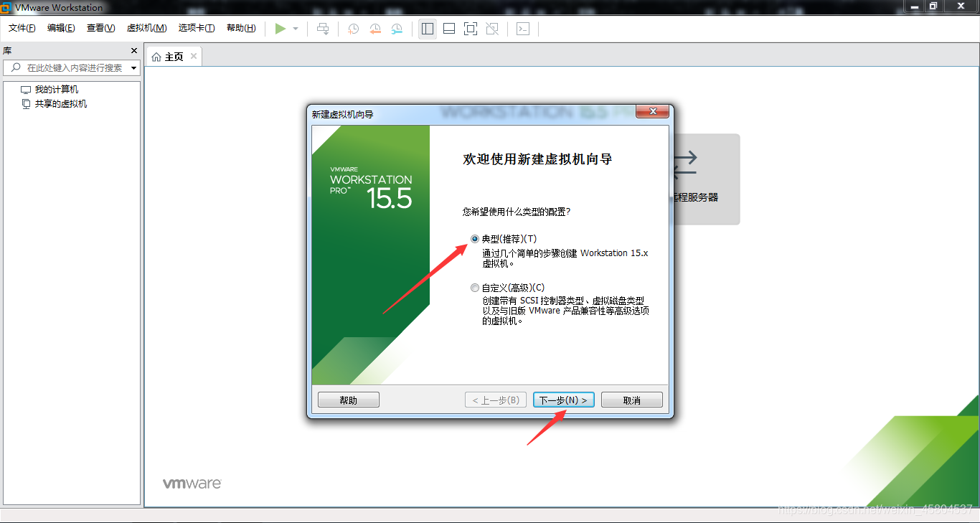Open the 虚拟机(M) menu
The image size is (980, 523).
[x=146, y=28]
